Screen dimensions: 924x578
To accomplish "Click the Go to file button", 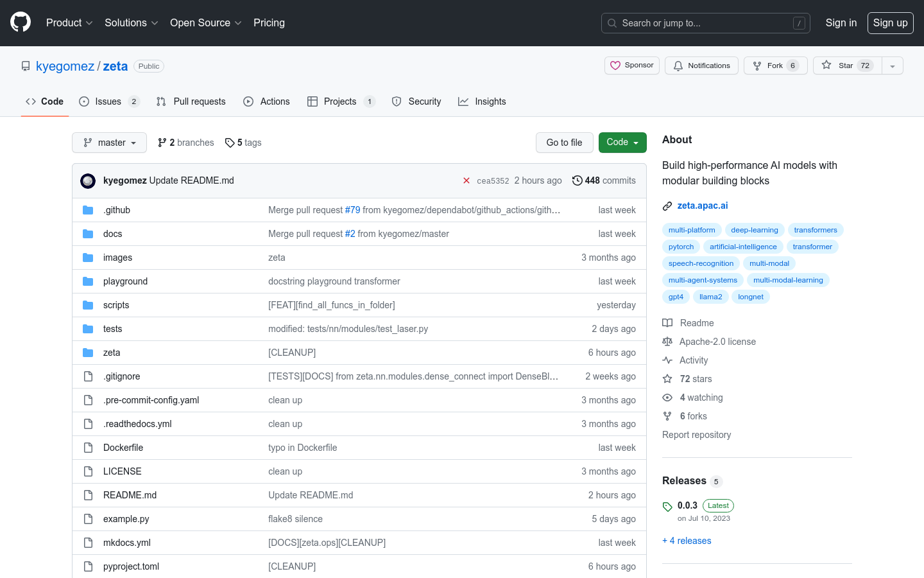I will click(x=565, y=143).
